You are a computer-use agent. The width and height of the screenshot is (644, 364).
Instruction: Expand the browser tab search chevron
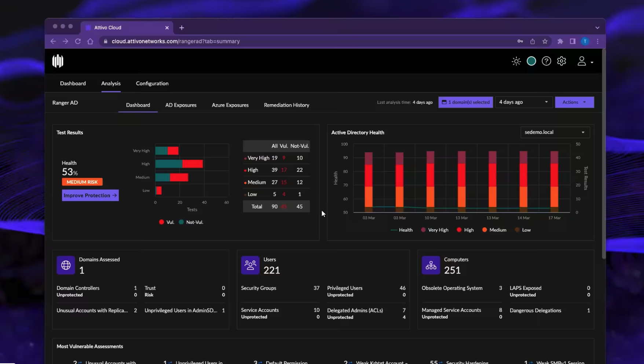pyautogui.click(x=597, y=28)
